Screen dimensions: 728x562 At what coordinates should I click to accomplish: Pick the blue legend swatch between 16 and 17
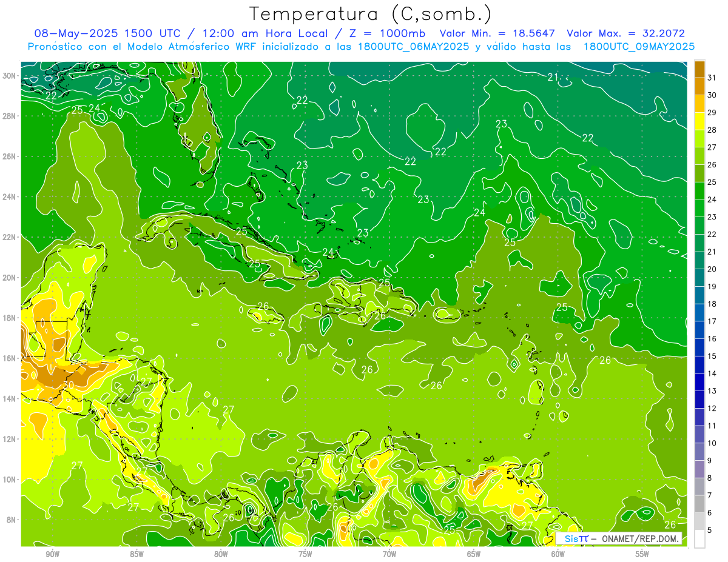pos(699,330)
